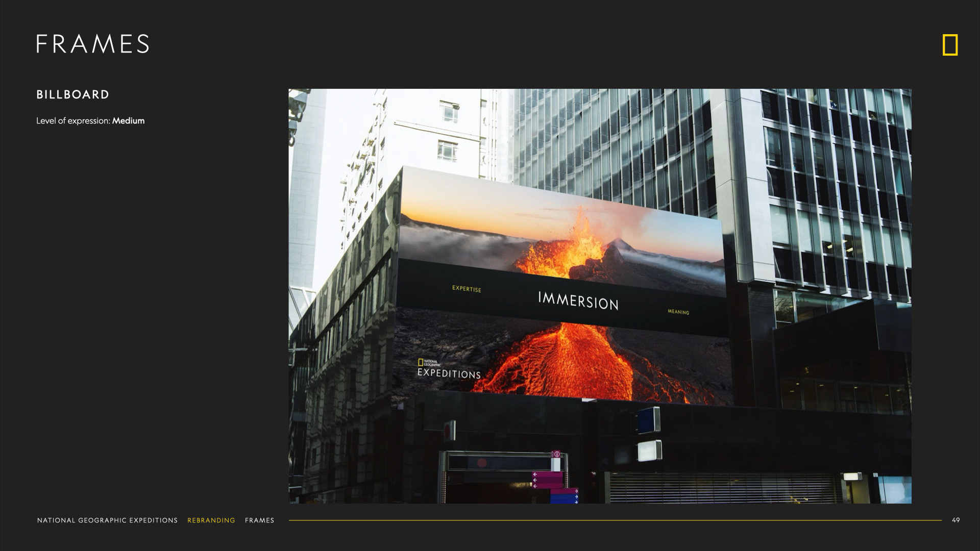Click the small yellow logo on billboard
This screenshot has height=551, width=980.
[x=421, y=362]
